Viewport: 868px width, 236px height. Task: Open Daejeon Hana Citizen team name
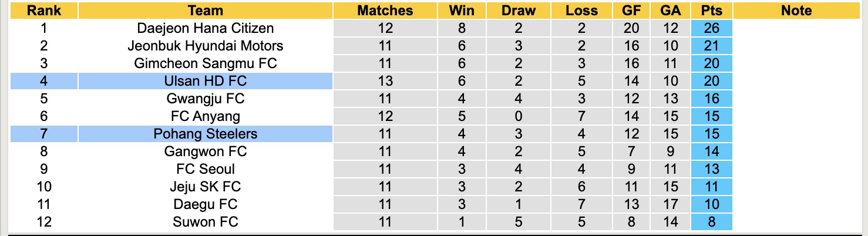206,28
